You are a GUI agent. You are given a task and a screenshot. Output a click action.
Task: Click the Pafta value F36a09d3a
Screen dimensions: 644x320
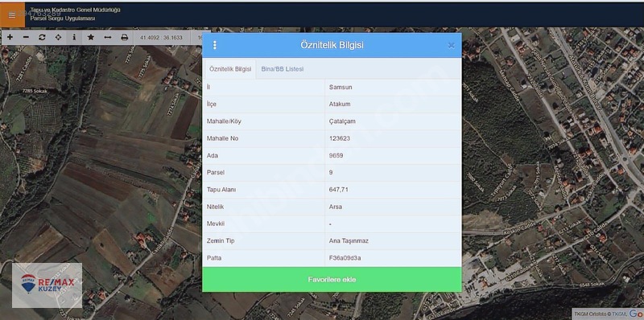(x=345, y=258)
